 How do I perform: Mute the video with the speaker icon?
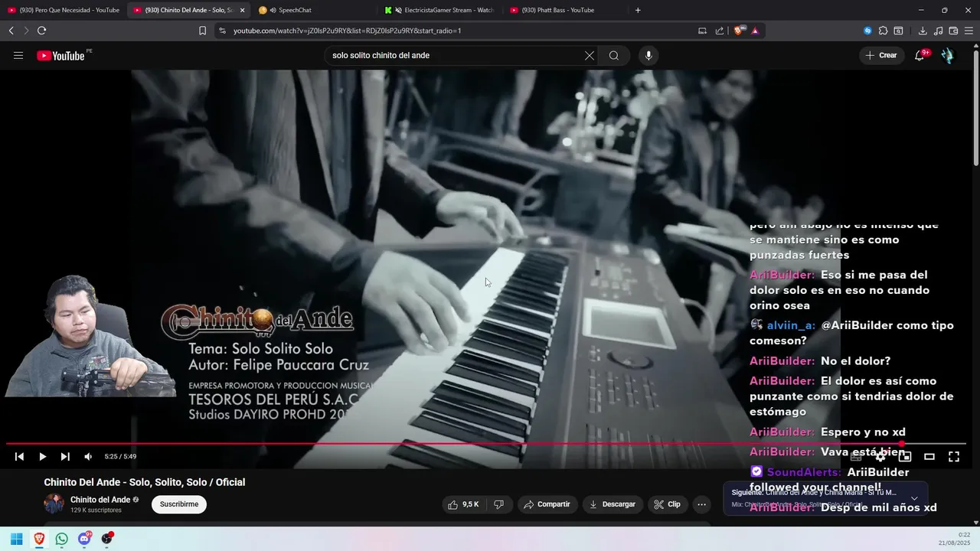(88, 457)
